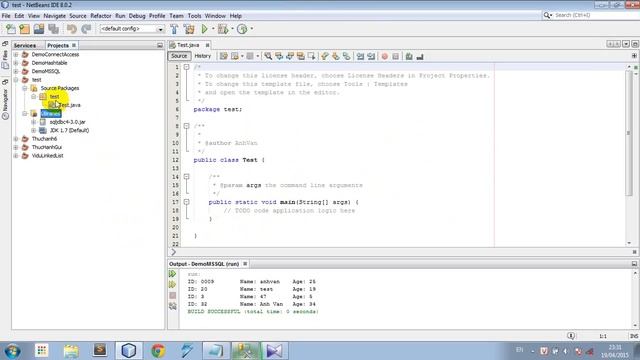Image resolution: width=640 pixels, height=360 pixels.
Task: Toggle Rectangular Selection in editor toolbar
Action: click(x=311, y=56)
